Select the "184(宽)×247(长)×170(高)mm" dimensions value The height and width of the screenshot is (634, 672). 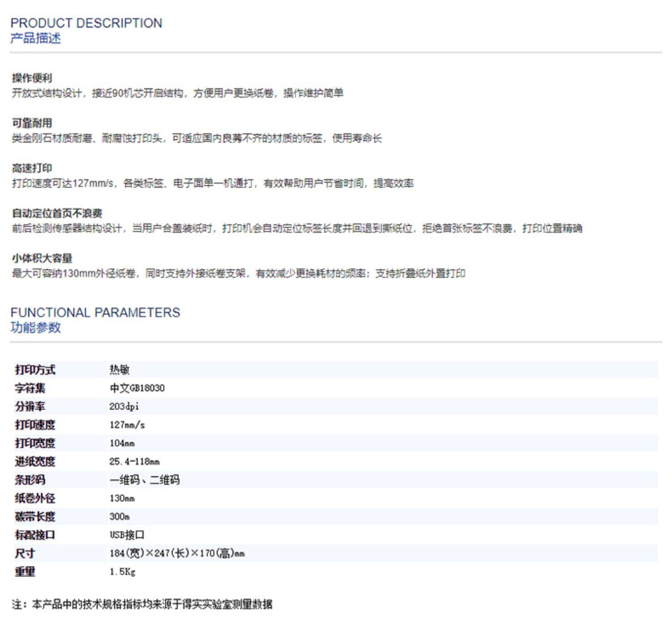click(x=177, y=553)
